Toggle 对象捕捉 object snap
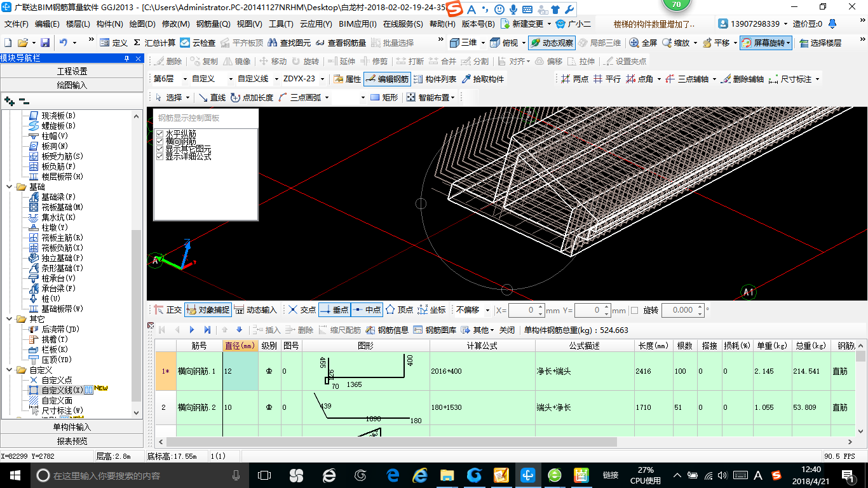The height and width of the screenshot is (488, 868). point(208,310)
